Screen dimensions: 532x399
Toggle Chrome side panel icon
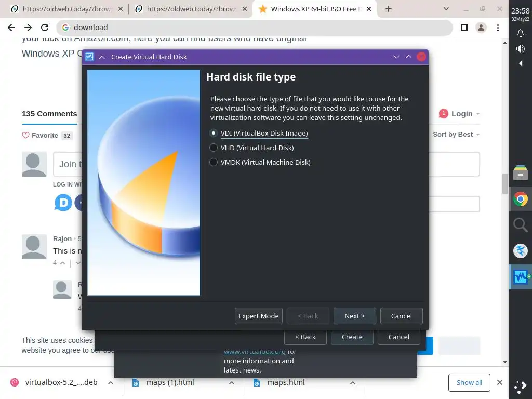[x=464, y=28]
